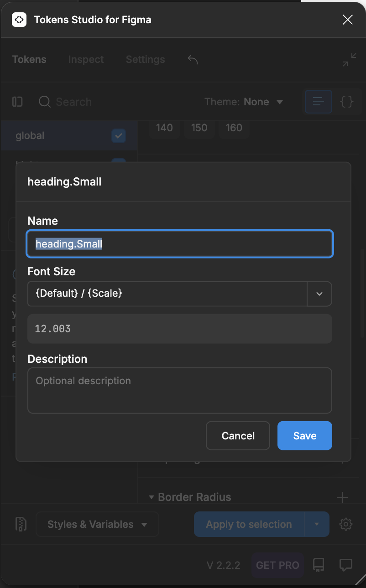
Task: Switch to the Tokens tab
Action: pos(29,59)
